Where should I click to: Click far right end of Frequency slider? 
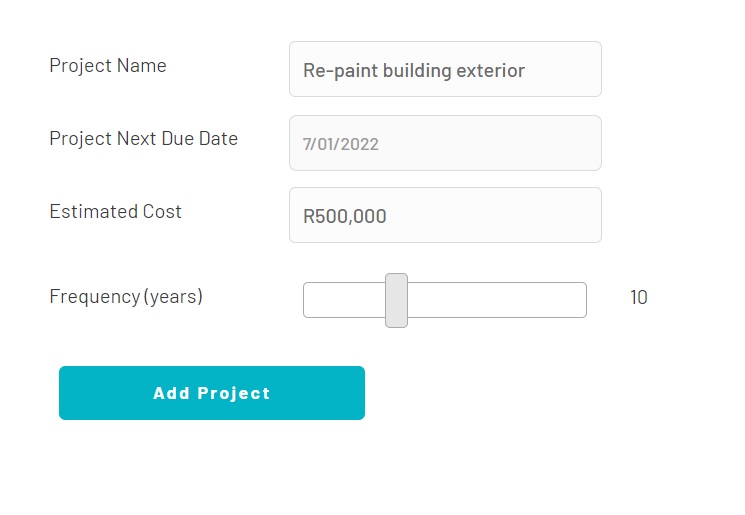pos(581,300)
